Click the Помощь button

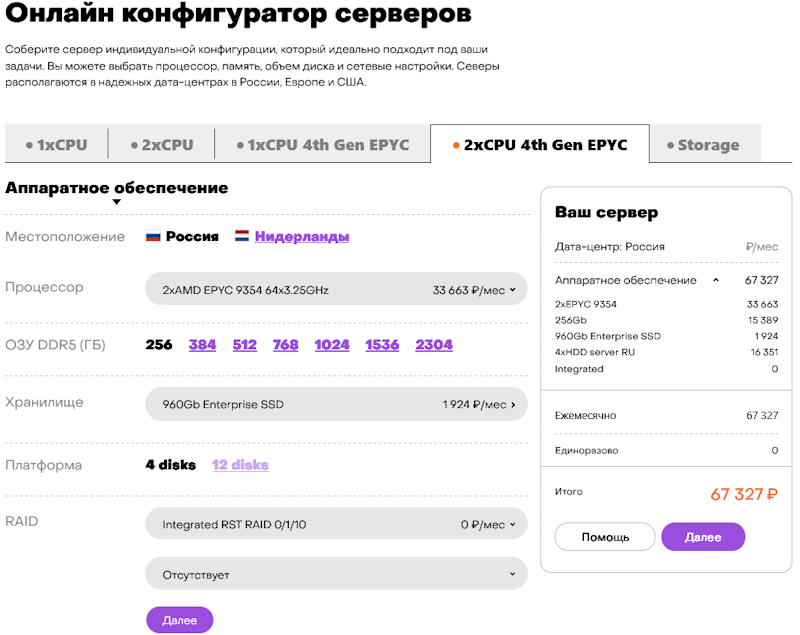click(605, 537)
